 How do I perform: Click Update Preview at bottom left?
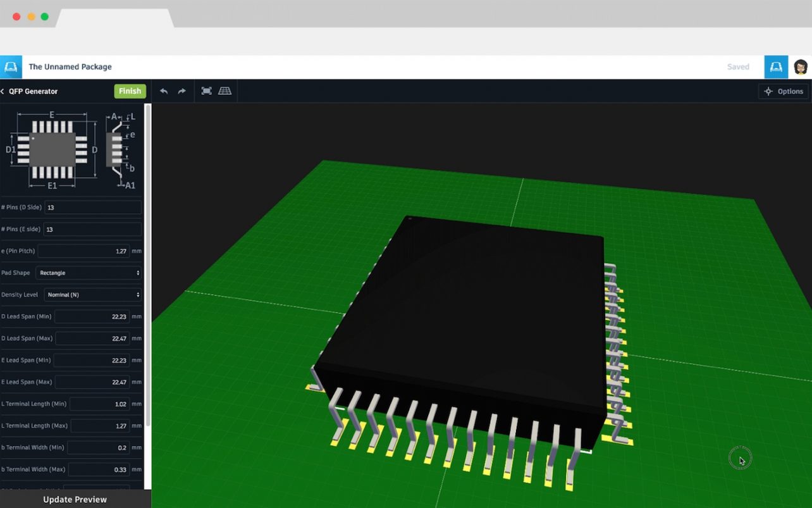point(75,499)
